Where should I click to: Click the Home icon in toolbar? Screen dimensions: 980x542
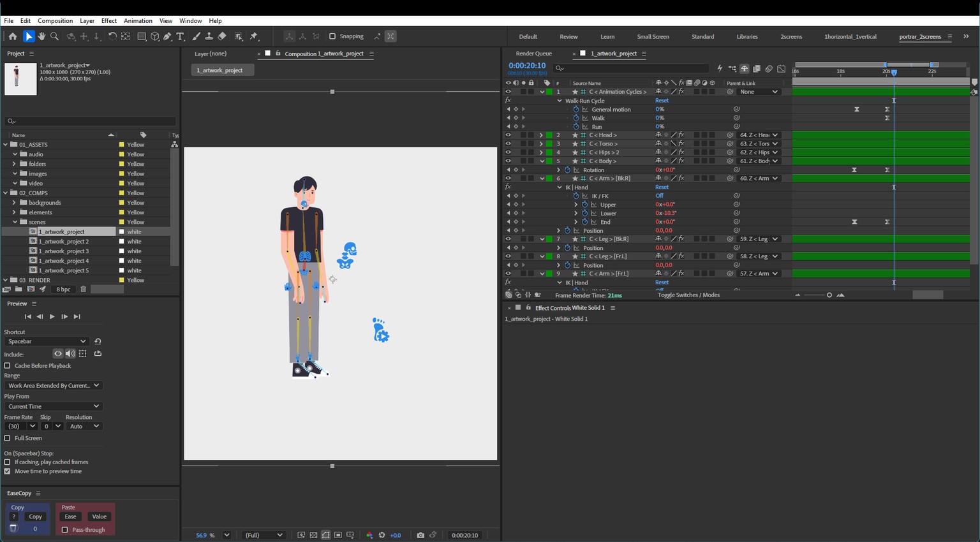[x=13, y=36]
